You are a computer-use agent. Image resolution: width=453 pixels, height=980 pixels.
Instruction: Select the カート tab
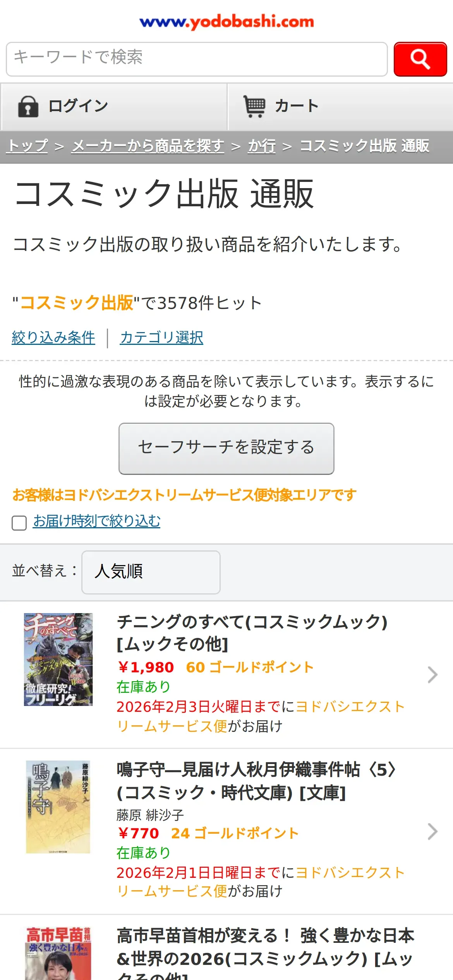click(x=341, y=106)
